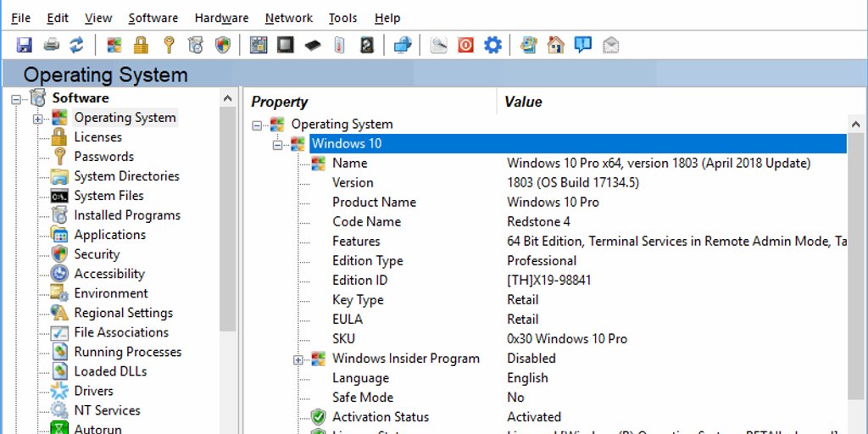The image size is (868, 434).
Task: Open the Tools menu
Action: click(342, 18)
